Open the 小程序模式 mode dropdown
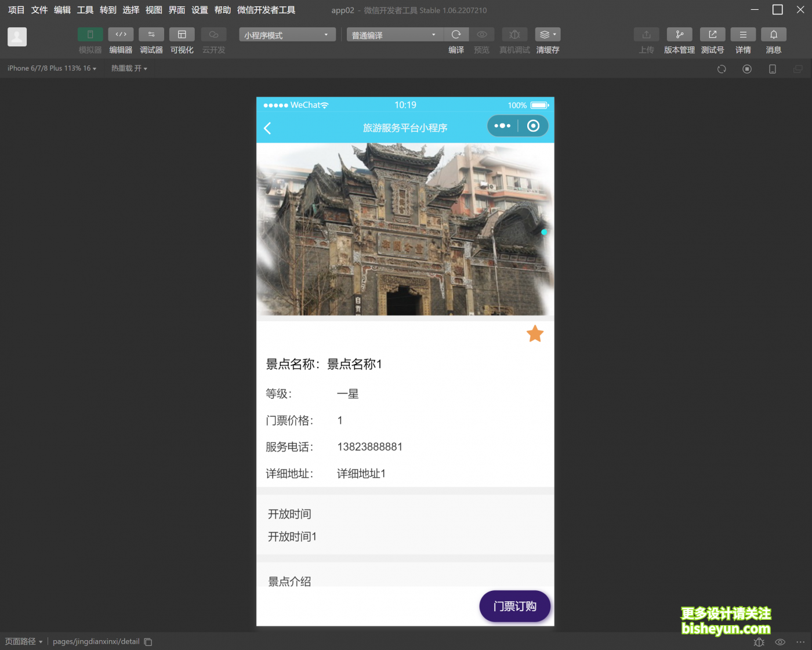Image resolution: width=812 pixels, height=650 pixels. (287, 35)
